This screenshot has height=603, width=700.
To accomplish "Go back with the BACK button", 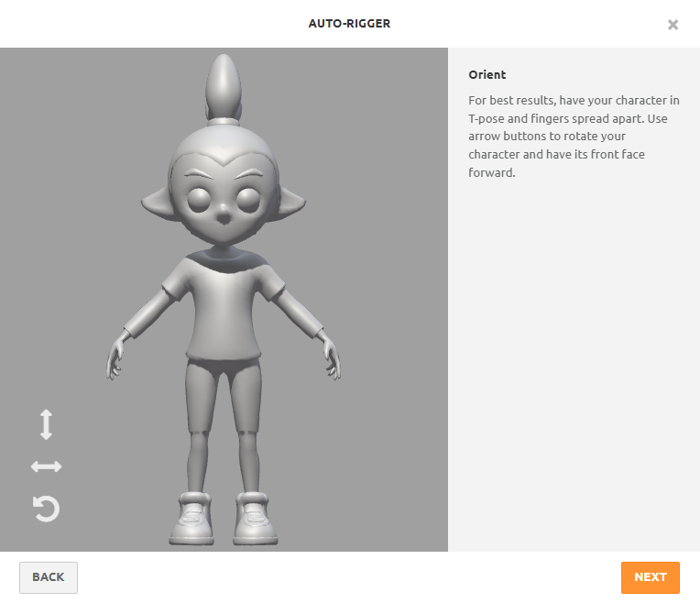I will pyautogui.click(x=49, y=577).
